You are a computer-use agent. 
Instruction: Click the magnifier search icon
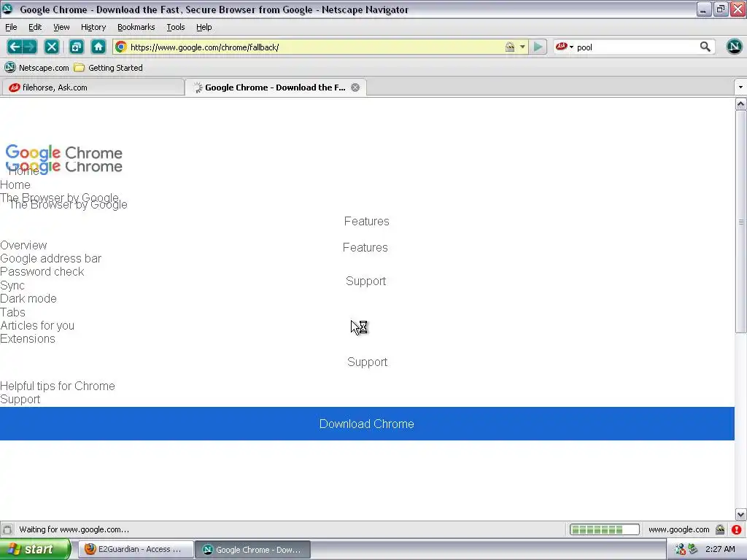coord(705,47)
